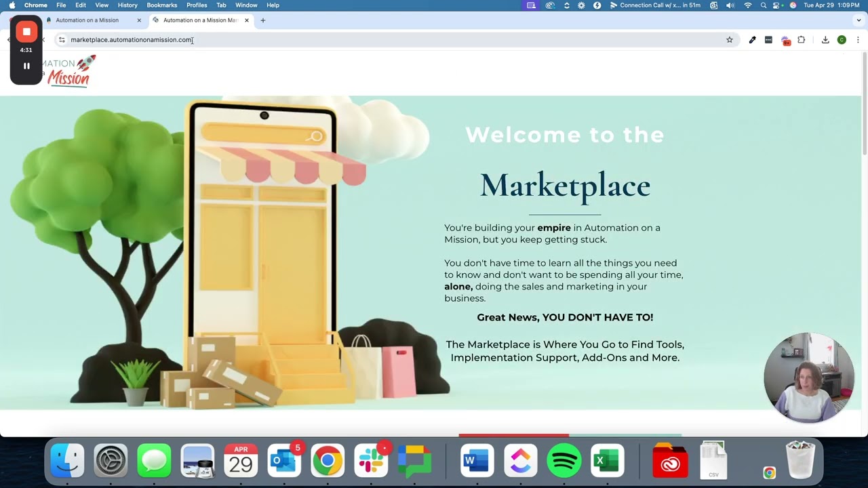
Task: Open the Outlook menu bar icon
Action: [713, 5]
